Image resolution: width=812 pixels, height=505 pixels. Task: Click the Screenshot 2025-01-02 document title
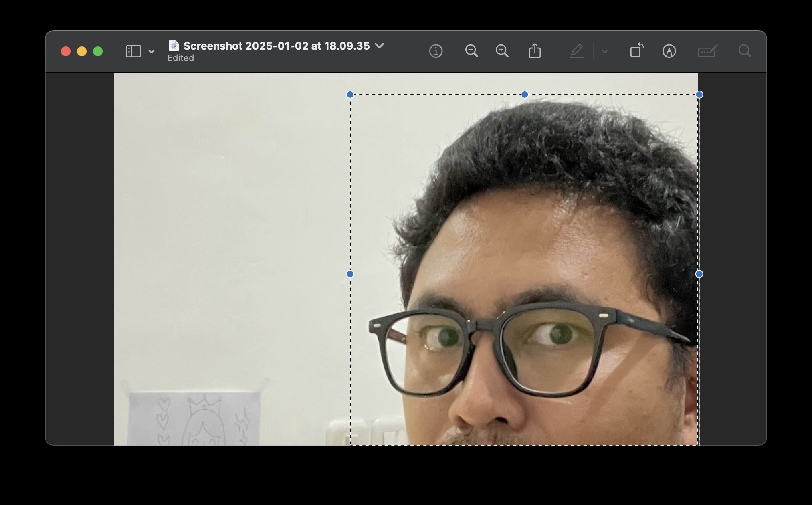point(276,46)
